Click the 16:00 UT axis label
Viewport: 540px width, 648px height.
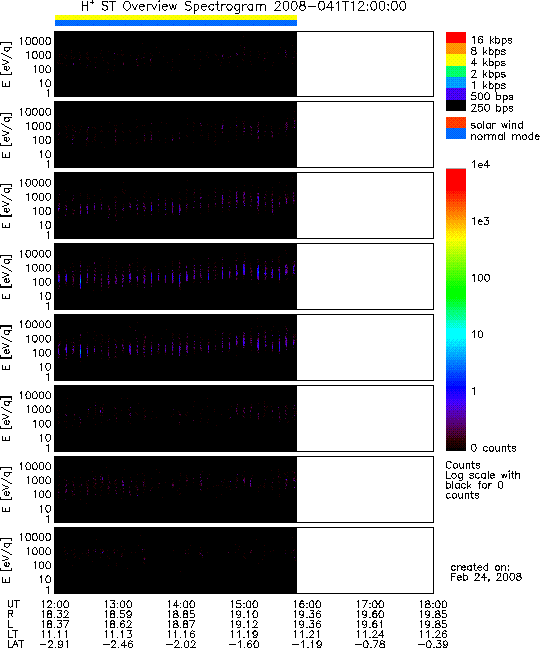307,605
